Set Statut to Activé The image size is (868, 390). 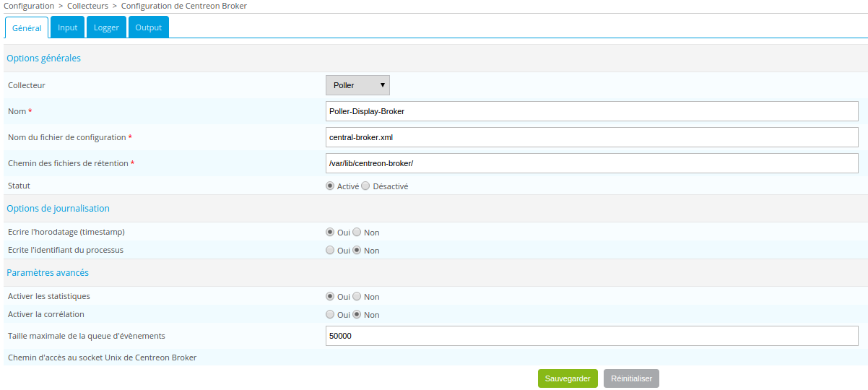[x=330, y=186]
